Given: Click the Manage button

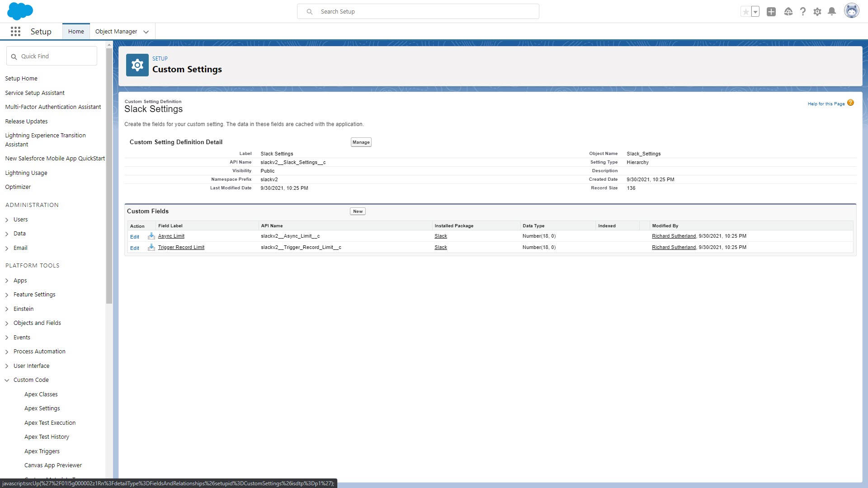Looking at the screenshot, I should click(x=361, y=142).
